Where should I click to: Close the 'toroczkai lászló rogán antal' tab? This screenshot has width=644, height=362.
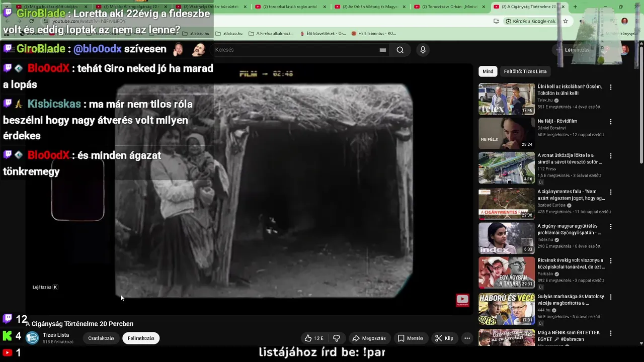pyautogui.click(x=324, y=7)
